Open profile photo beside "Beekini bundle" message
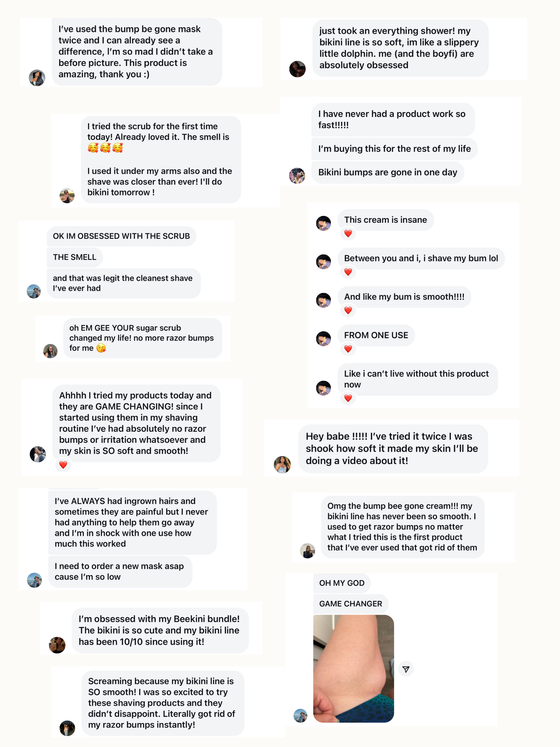560x747 pixels. pos(57,645)
